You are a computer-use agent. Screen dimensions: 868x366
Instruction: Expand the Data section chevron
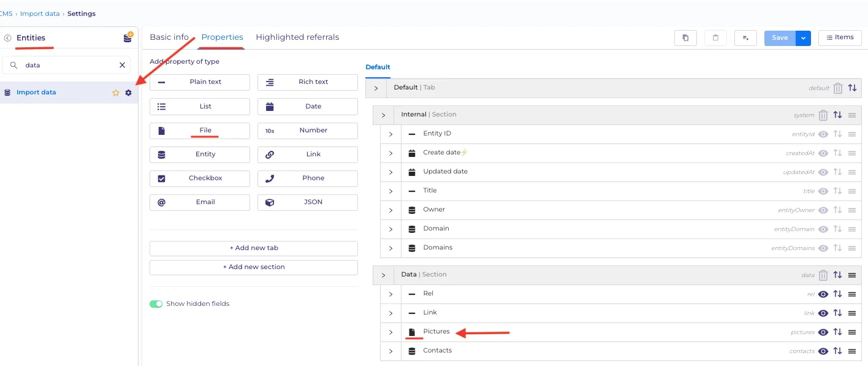coord(383,275)
